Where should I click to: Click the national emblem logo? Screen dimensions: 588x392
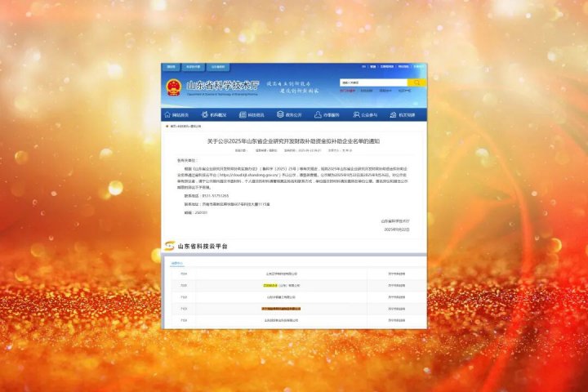173,87
